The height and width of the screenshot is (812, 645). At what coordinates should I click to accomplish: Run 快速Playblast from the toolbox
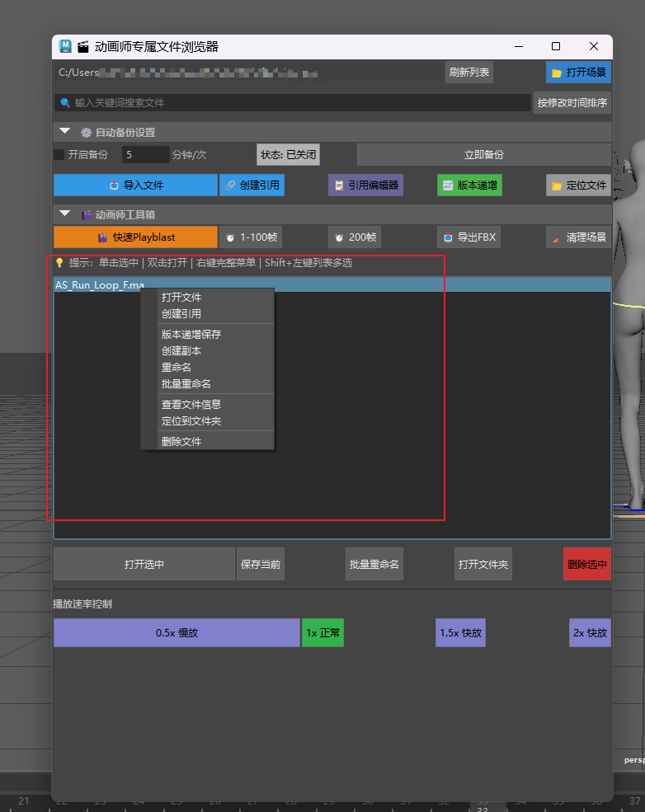[135, 237]
